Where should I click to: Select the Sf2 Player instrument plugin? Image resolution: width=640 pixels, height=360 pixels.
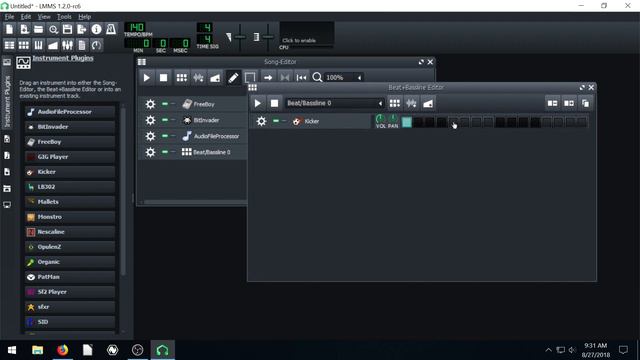[x=70, y=292]
